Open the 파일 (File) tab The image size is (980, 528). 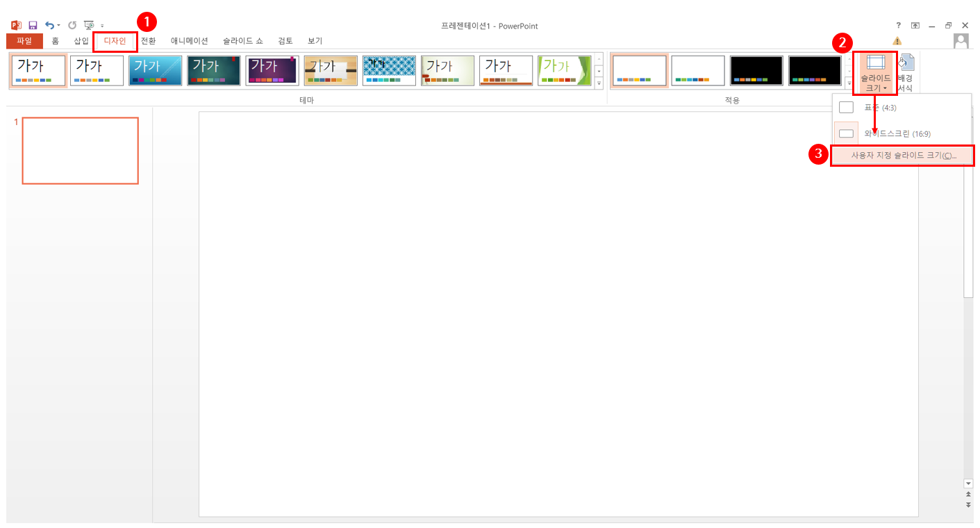(24, 41)
